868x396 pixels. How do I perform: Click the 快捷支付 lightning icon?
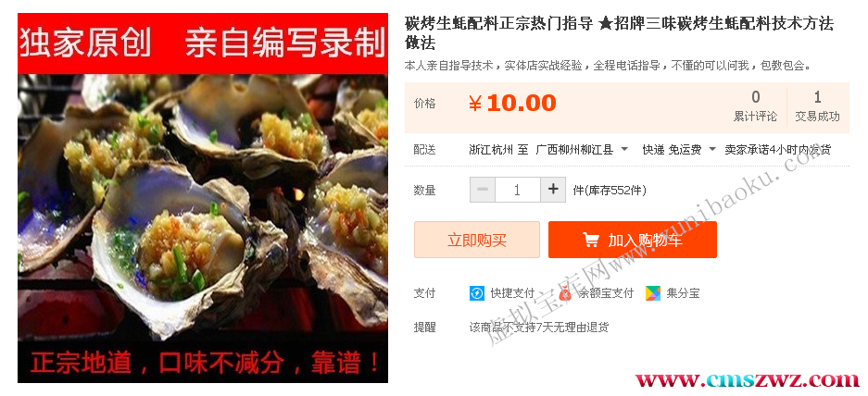click(477, 293)
